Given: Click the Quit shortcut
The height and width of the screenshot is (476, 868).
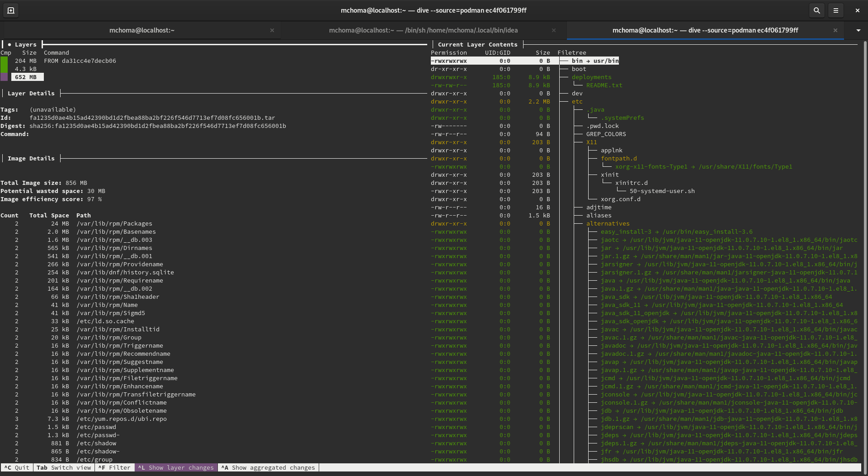Looking at the screenshot, I should [17, 467].
